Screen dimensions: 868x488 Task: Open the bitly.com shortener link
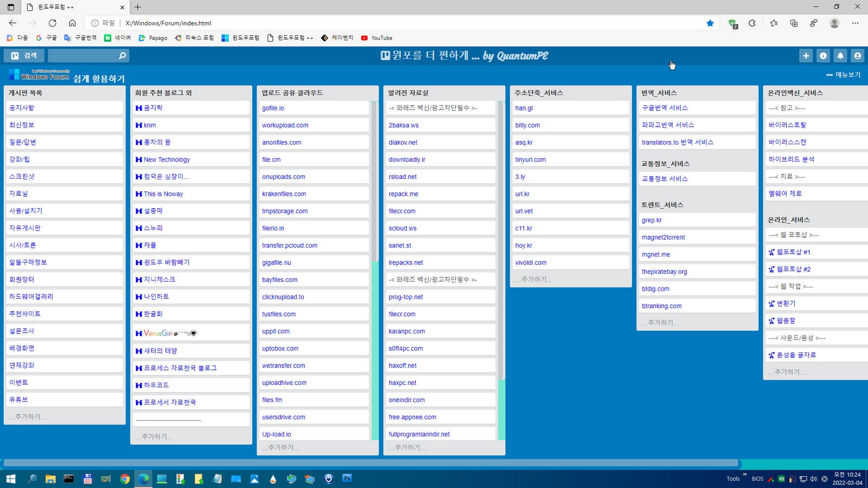pos(571,125)
